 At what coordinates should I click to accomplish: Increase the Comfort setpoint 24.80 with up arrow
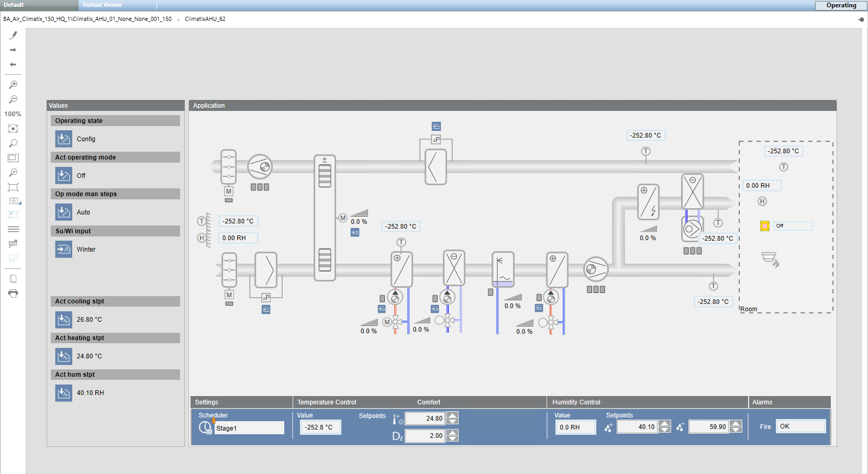(452, 415)
